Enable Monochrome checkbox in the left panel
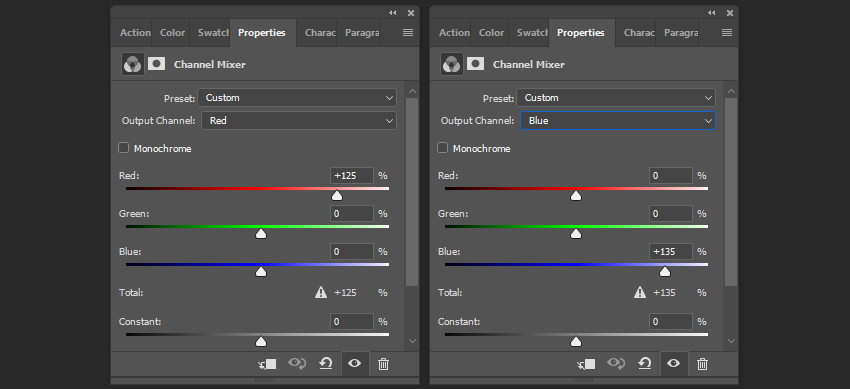The height and width of the screenshot is (389, 850). tap(124, 148)
